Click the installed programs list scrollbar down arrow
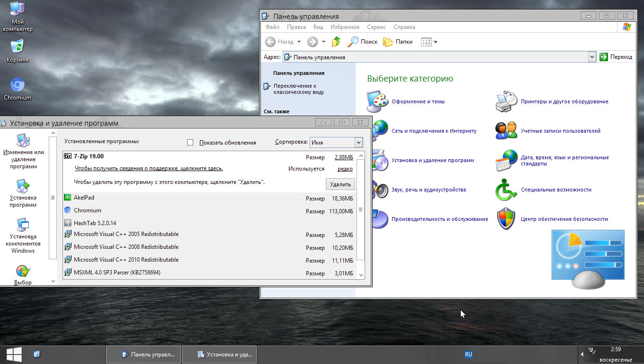 click(361, 274)
